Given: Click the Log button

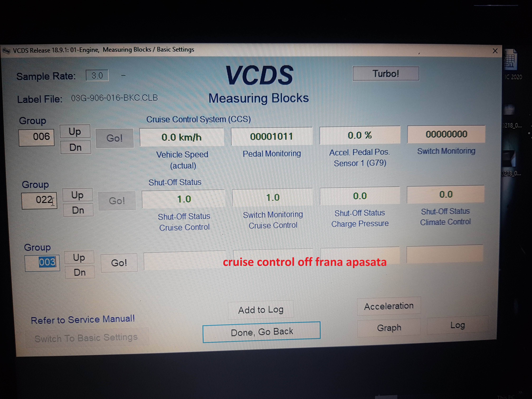Looking at the screenshot, I should click(x=457, y=325).
